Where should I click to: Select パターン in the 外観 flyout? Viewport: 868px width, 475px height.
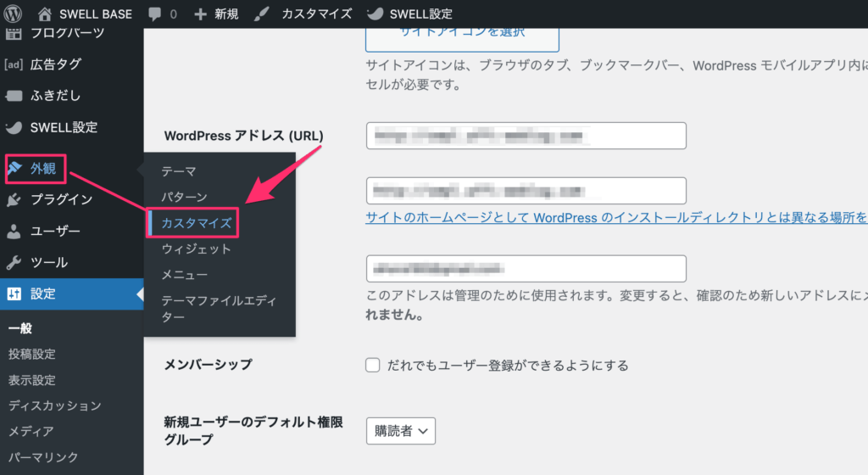pyautogui.click(x=184, y=197)
